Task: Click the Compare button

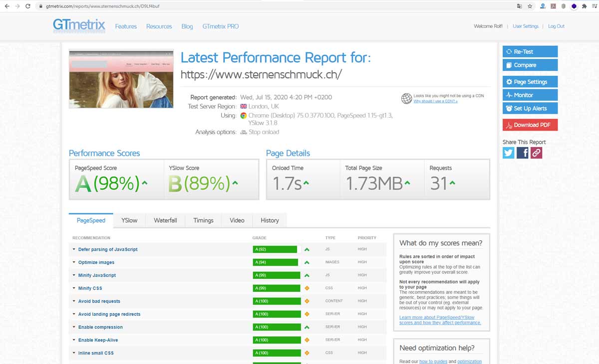Action: click(530, 65)
